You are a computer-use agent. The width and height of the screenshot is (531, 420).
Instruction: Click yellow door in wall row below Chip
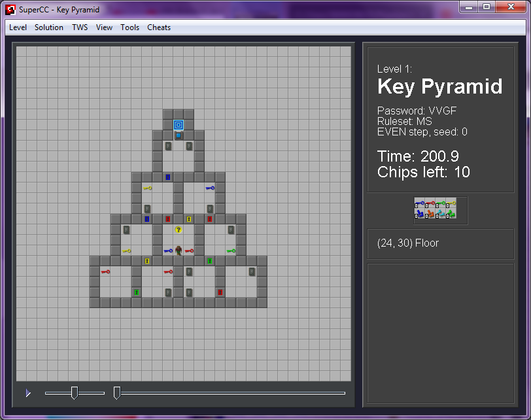coord(147,261)
